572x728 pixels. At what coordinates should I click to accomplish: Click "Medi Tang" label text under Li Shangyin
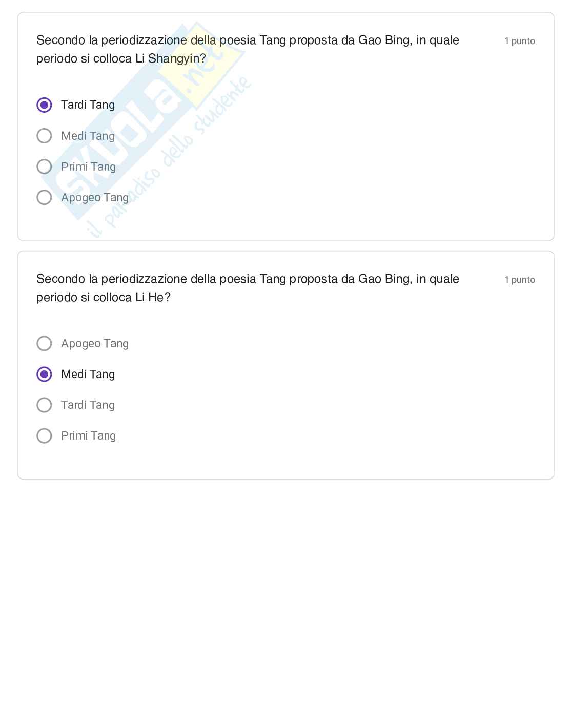(x=88, y=136)
